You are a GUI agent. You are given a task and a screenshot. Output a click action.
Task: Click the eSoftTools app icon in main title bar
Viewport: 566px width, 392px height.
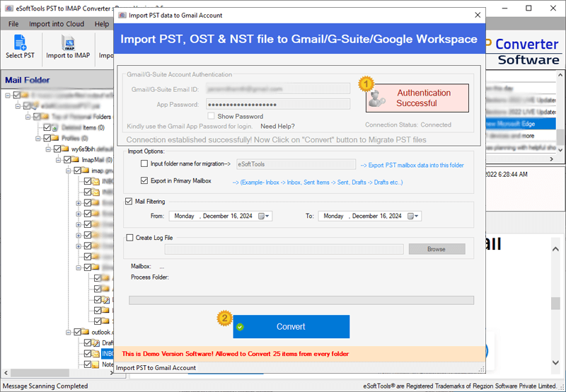click(9, 8)
